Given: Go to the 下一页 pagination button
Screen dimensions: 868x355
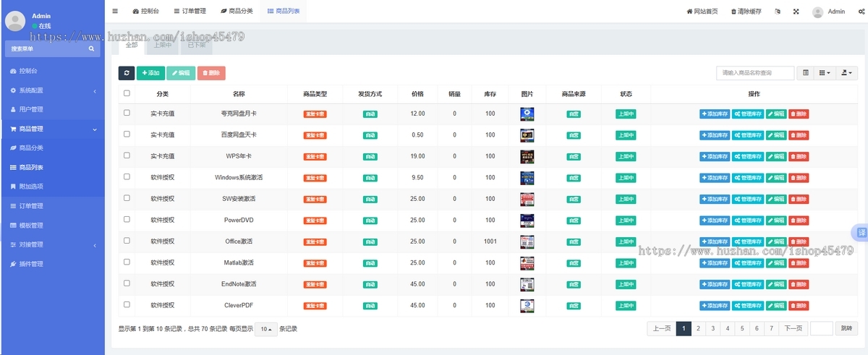Looking at the screenshot, I should click(x=793, y=329).
